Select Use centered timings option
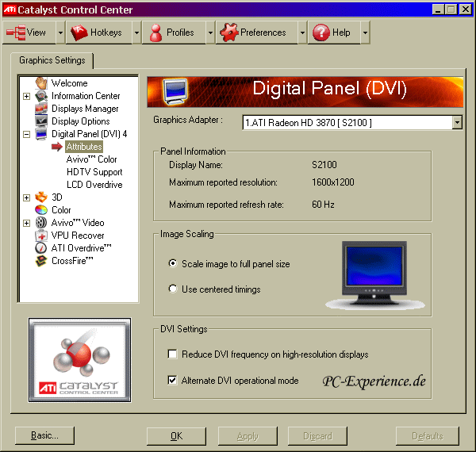The height and width of the screenshot is (452, 476). coord(173,289)
